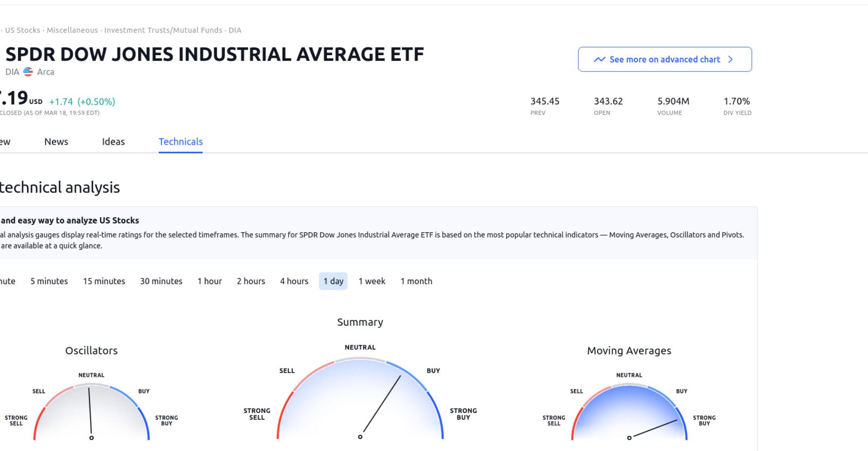Select the 1 month timeframe
Screen dimensions: 868x451
[x=416, y=281]
